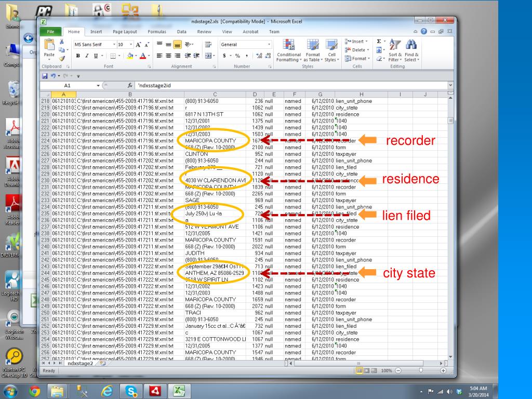The height and width of the screenshot is (399, 532).
Task: Click the Orientation angled text icon
Action: point(188,45)
